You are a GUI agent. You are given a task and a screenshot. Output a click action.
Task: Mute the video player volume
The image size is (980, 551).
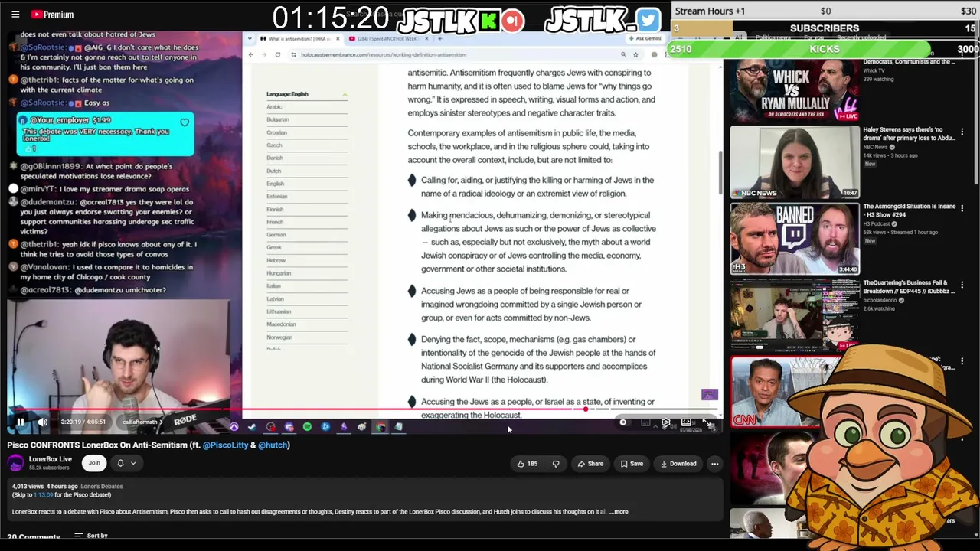(43, 422)
